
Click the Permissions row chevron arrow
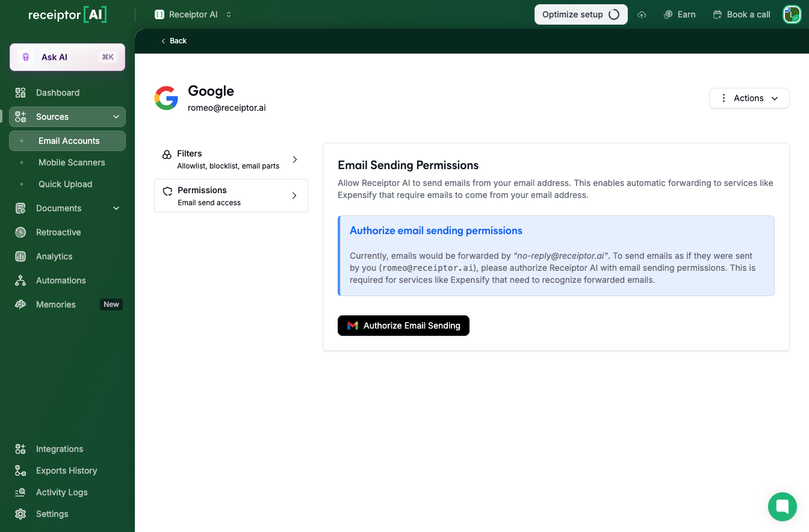coord(294,196)
